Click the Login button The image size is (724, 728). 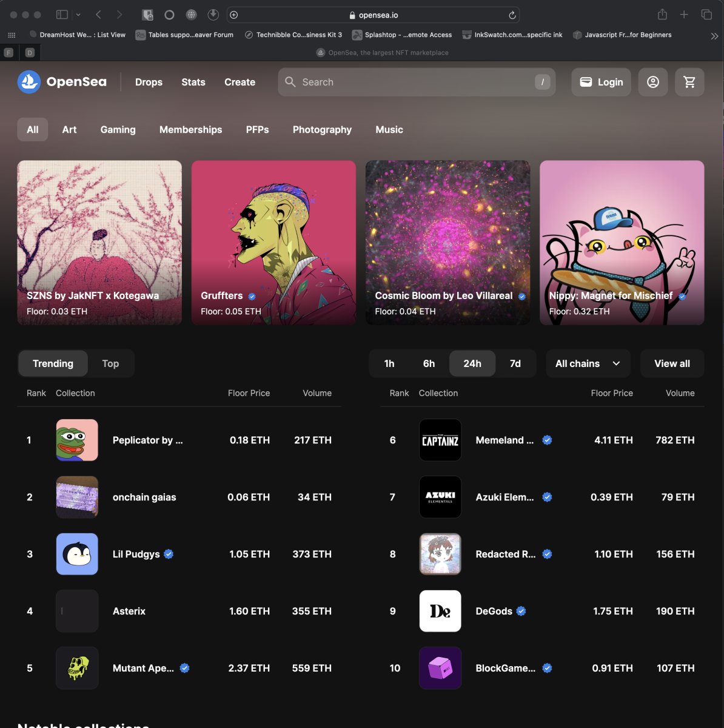click(x=601, y=82)
